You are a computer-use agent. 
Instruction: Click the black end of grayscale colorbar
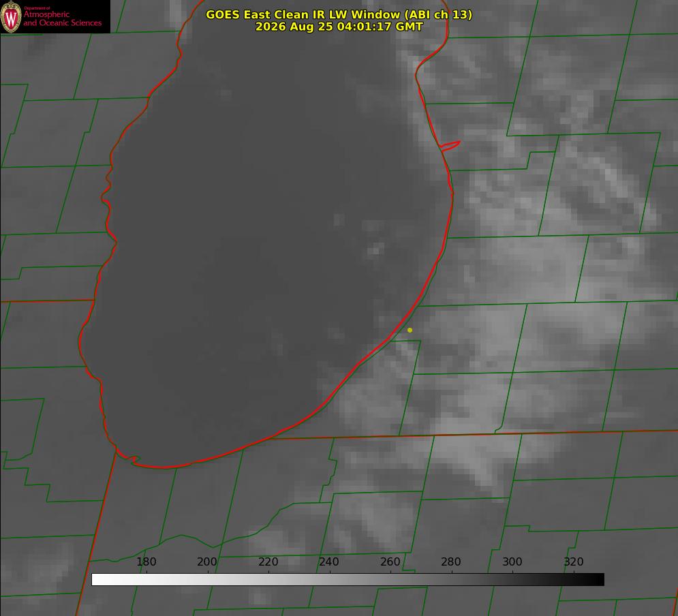point(598,580)
